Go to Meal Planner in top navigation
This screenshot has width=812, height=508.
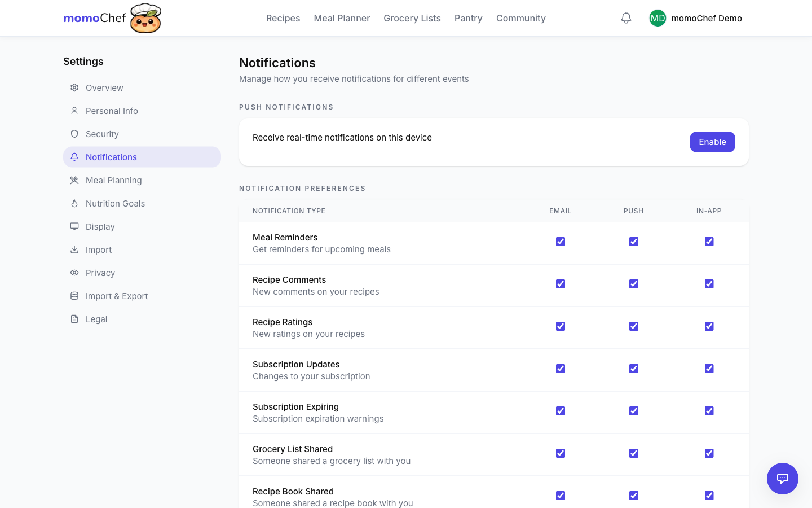pos(342,18)
